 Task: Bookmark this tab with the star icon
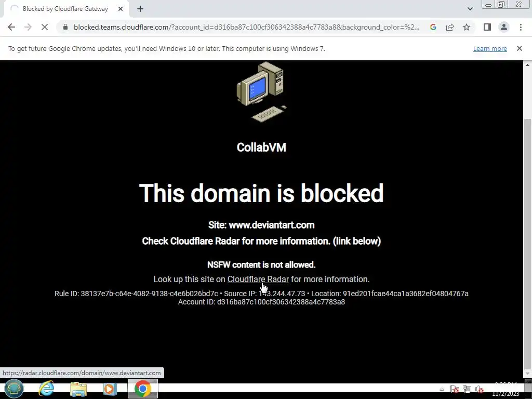(467, 27)
